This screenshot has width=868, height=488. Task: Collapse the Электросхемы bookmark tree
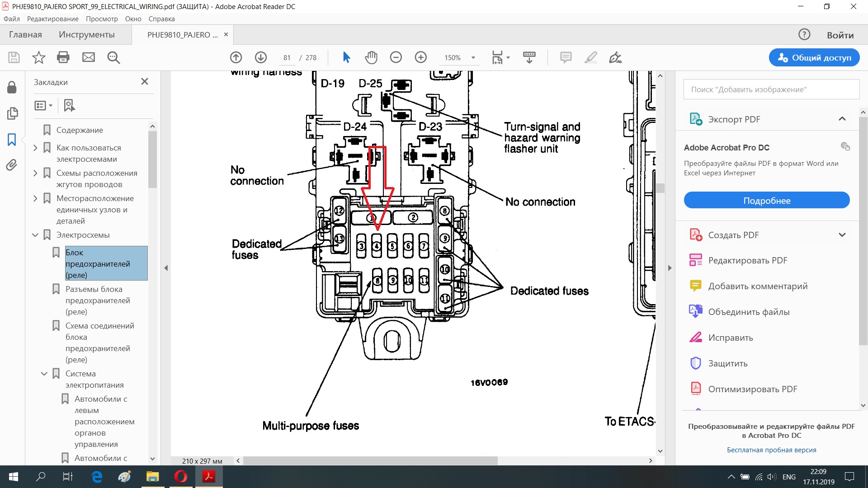pos(35,235)
